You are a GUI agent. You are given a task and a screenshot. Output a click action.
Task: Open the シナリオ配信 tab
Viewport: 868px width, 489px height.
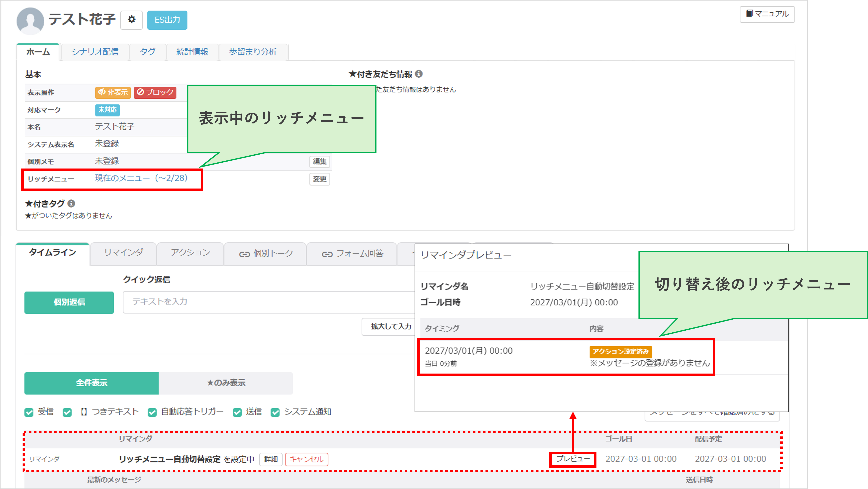[x=95, y=52]
